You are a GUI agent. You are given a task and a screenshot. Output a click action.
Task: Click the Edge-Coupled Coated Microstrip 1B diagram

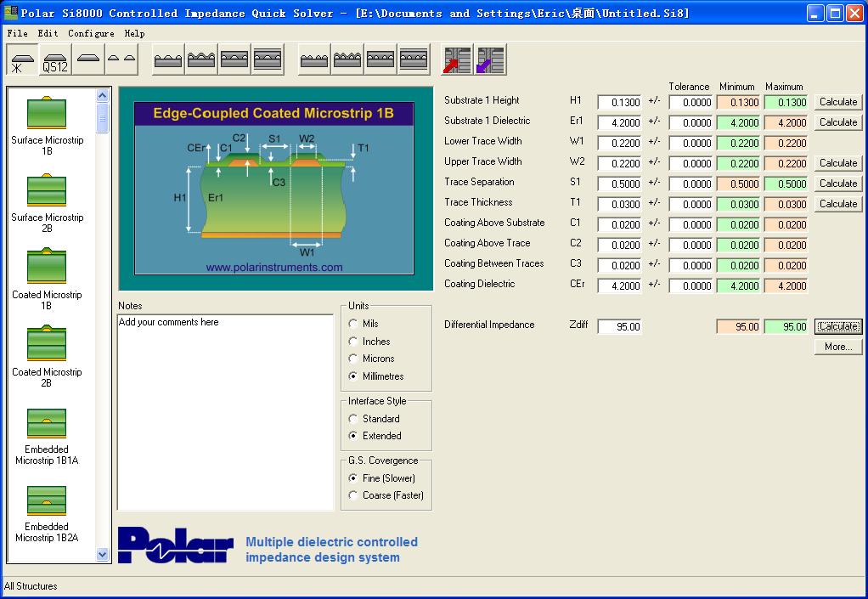pos(274,188)
